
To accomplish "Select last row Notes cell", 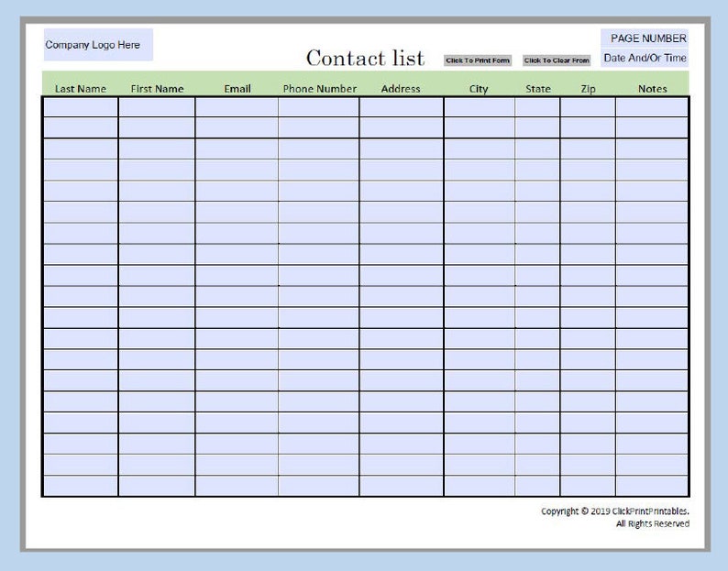I will click(x=652, y=486).
